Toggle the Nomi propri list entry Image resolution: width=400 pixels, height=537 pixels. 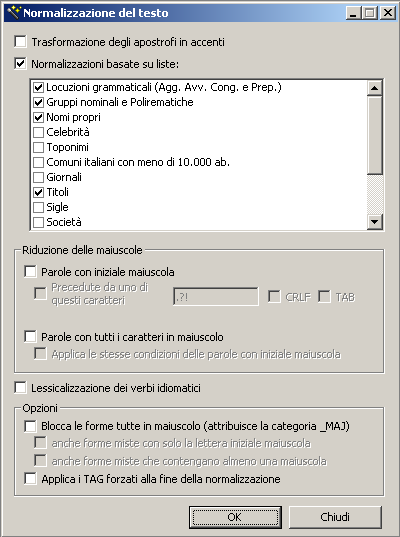tap(38, 117)
